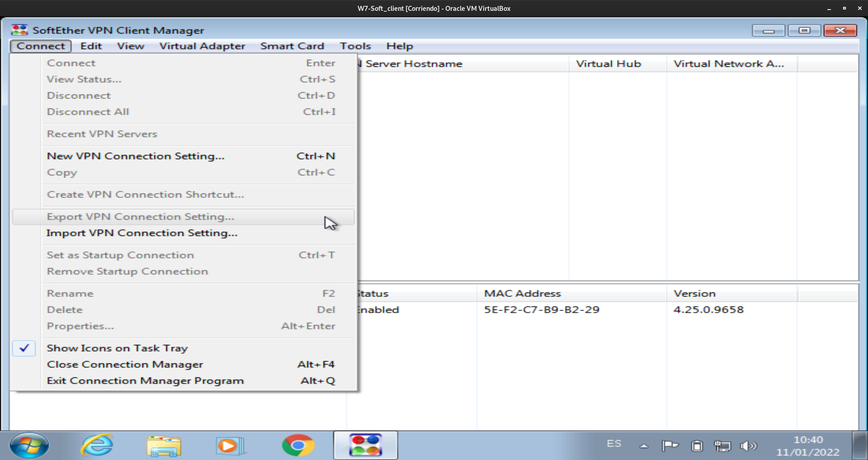Open the Tools menu

pyautogui.click(x=355, y=46)
